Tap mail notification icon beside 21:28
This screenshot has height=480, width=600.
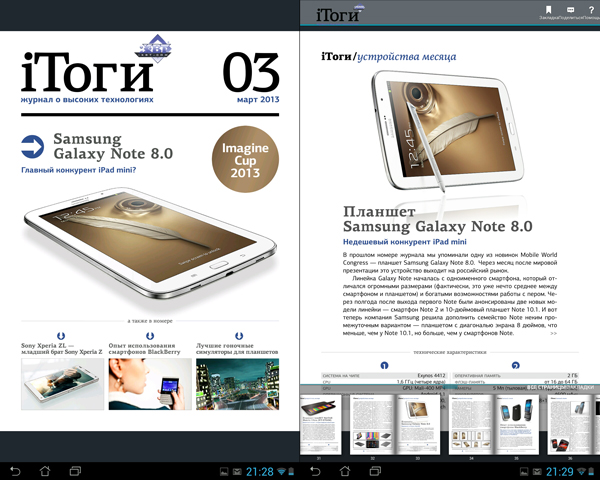pos(237,472)
